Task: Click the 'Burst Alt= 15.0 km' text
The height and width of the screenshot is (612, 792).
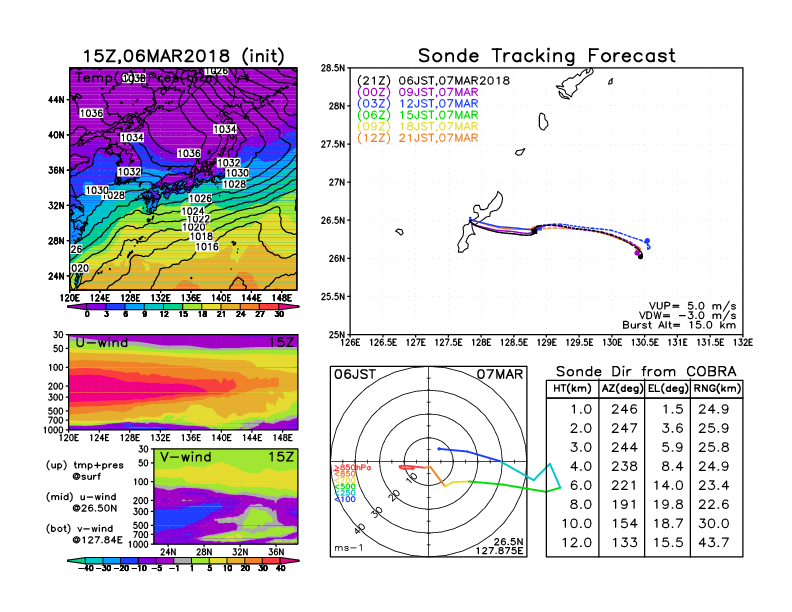Action: pos(679,325)
